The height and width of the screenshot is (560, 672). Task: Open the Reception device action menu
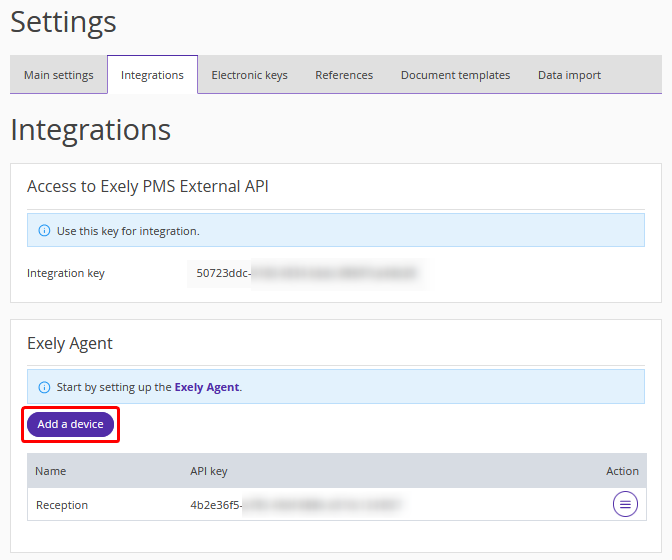(x=625, y=505)
